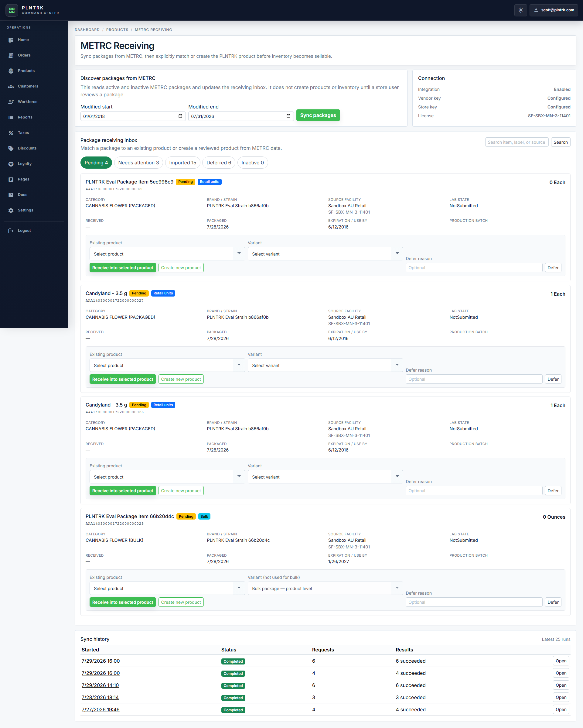Viewport: 583px width, 728px height.
Task: Open Orders from the sidebar icon
Action: pyautogui.click(x=11, y=55)
